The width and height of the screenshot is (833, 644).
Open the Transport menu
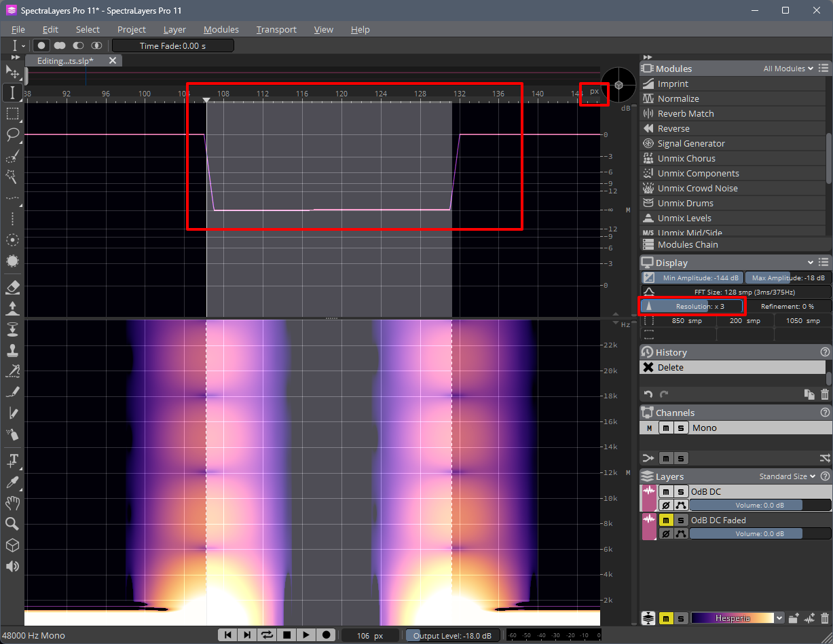click(276, 29)
